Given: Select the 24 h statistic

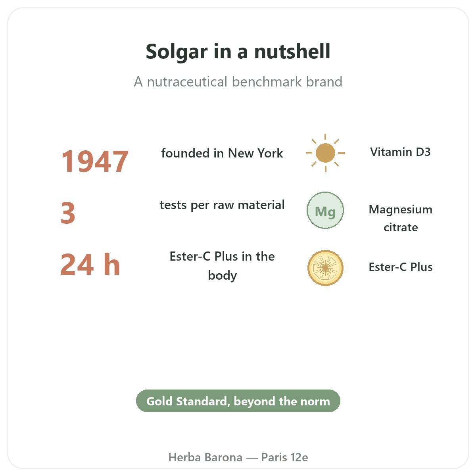Looking at the screenshot, I should [90, 264].
